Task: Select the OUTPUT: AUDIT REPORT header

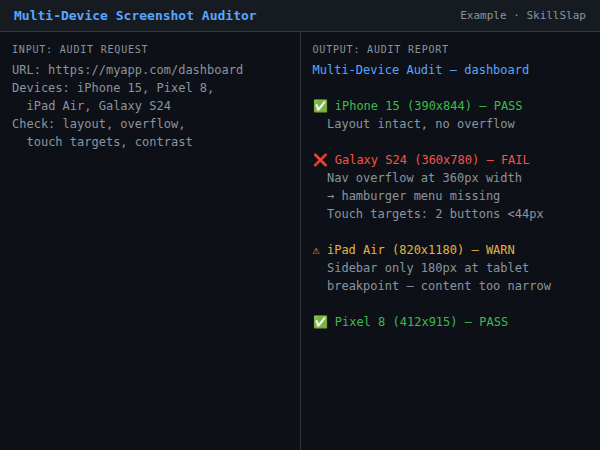Action: pos(380,49)
